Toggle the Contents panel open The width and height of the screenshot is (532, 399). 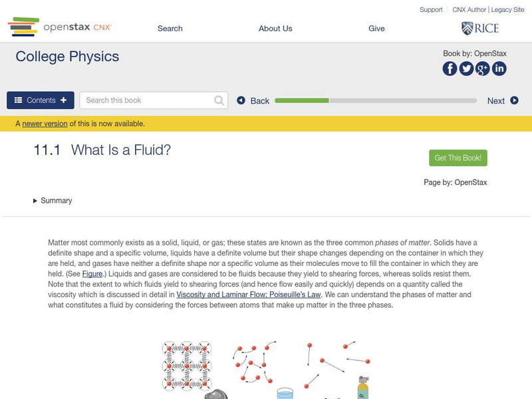[x=41, y=100]
